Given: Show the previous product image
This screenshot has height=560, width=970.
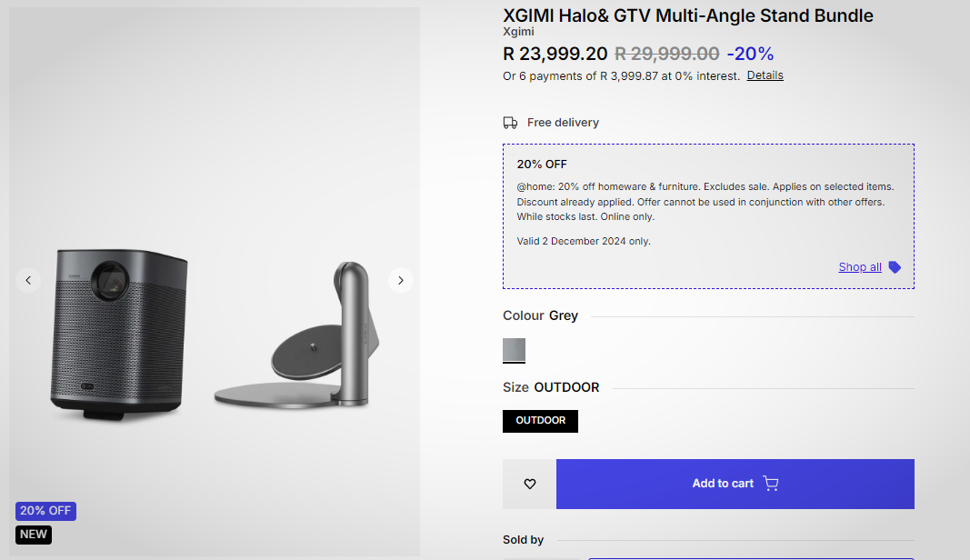Looking at the screenshot, I should pos(28,280).
